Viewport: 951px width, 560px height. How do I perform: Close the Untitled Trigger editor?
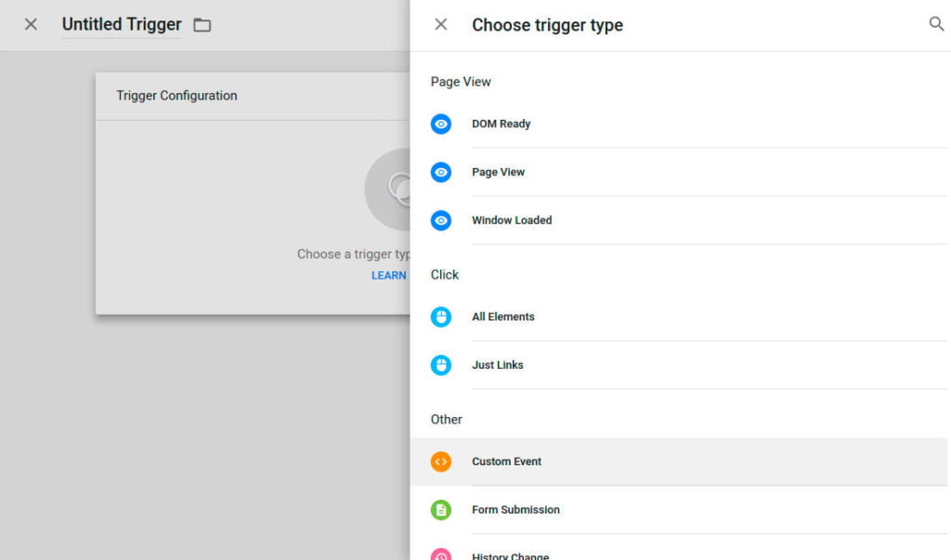click(31, 25)
